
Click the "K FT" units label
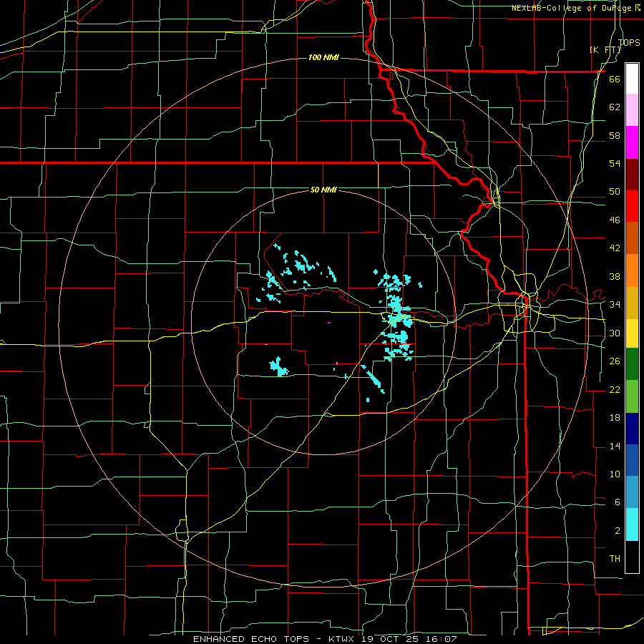click(605, 50)
